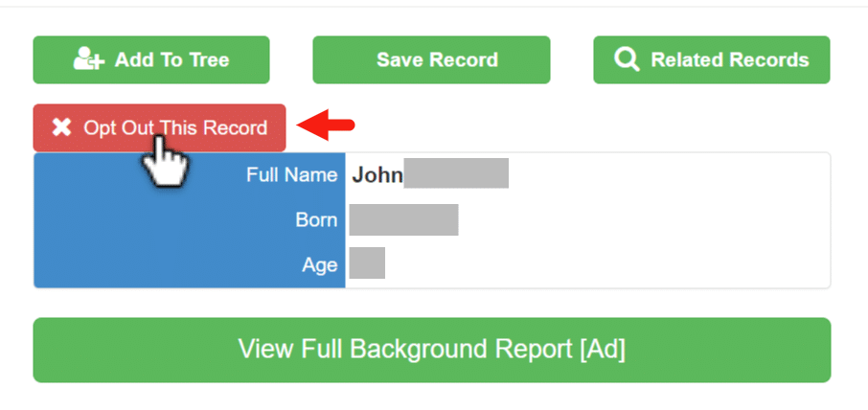Click the "[Ad]" tag on the green report button
This screenshot has height=410, width=868.
(602, 350)
